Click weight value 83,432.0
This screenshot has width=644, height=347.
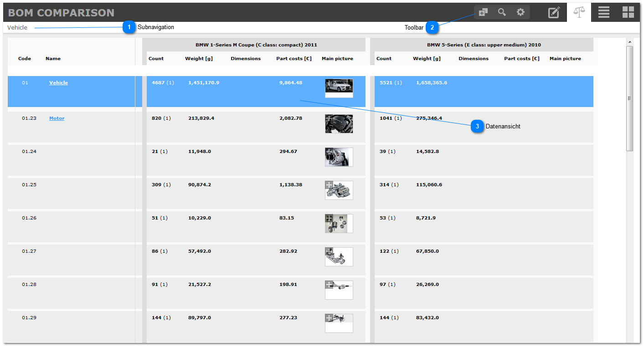(x=428, y=317)
